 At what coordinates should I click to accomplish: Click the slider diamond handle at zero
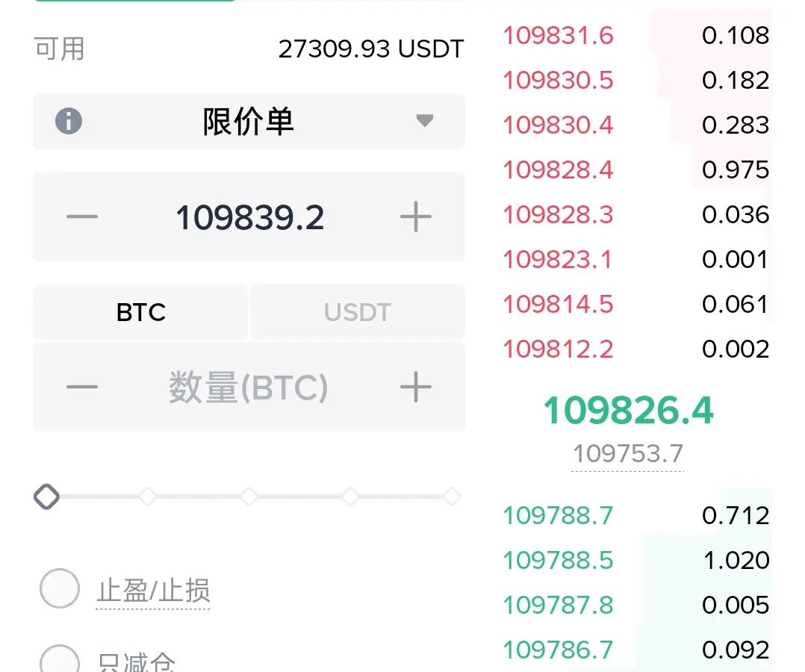[47, 497]
